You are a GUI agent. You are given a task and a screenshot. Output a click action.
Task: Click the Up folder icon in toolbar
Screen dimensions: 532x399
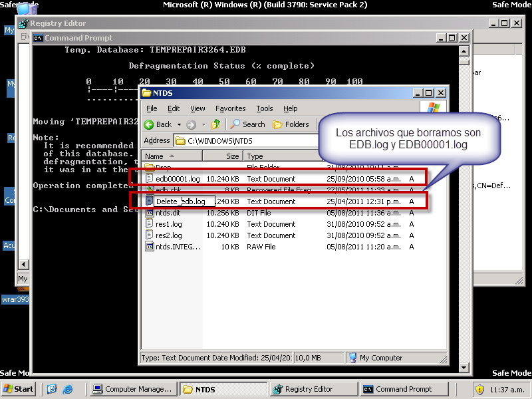tap(215, 124)
